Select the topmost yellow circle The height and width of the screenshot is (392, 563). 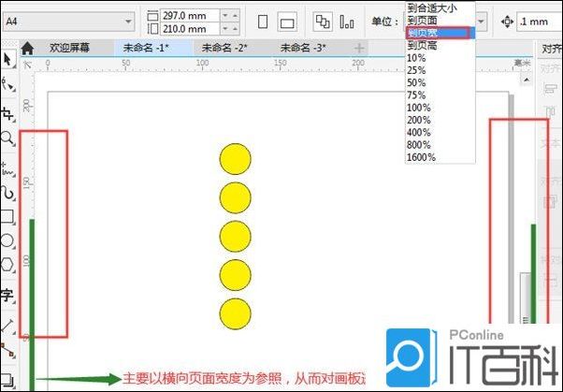(x=235, y=159)
